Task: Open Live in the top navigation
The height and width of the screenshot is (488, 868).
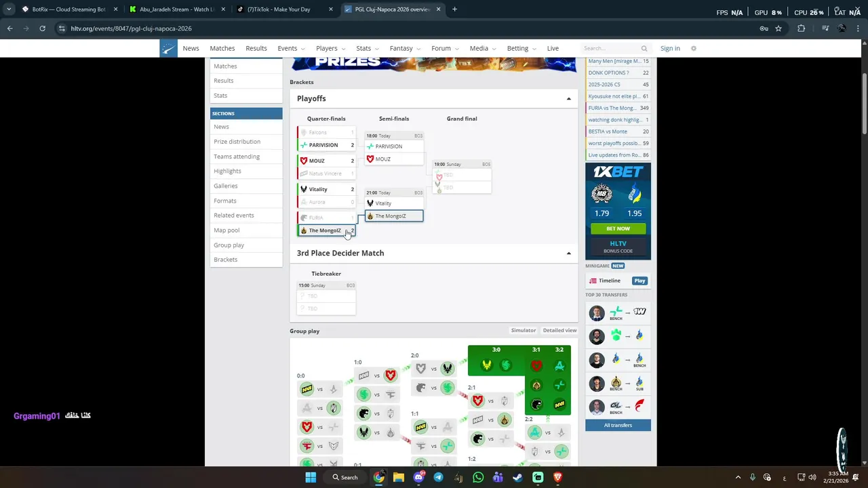Action: 553,48
